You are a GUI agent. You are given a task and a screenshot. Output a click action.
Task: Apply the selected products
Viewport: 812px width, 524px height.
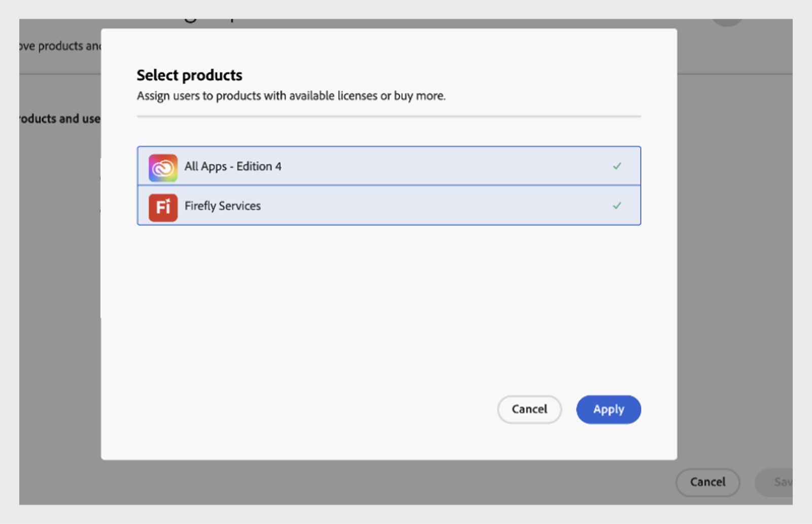tap(608, 409)
